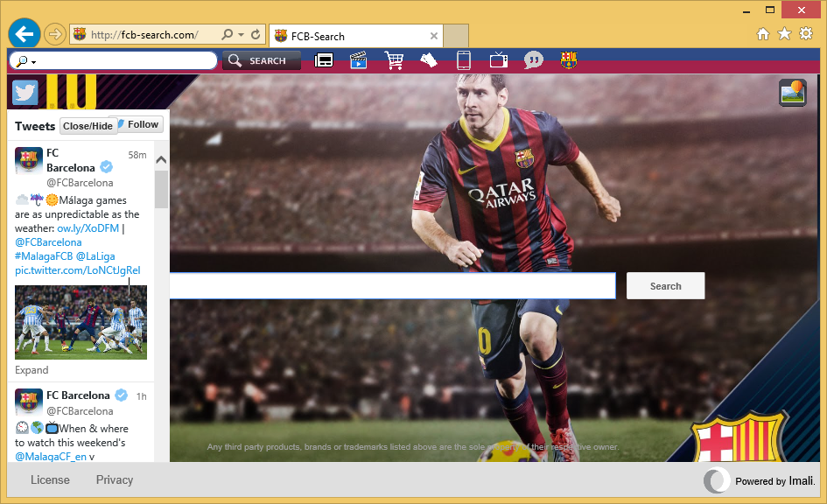
Task: Open the Tools gear icon
Action: coord(806,34)
